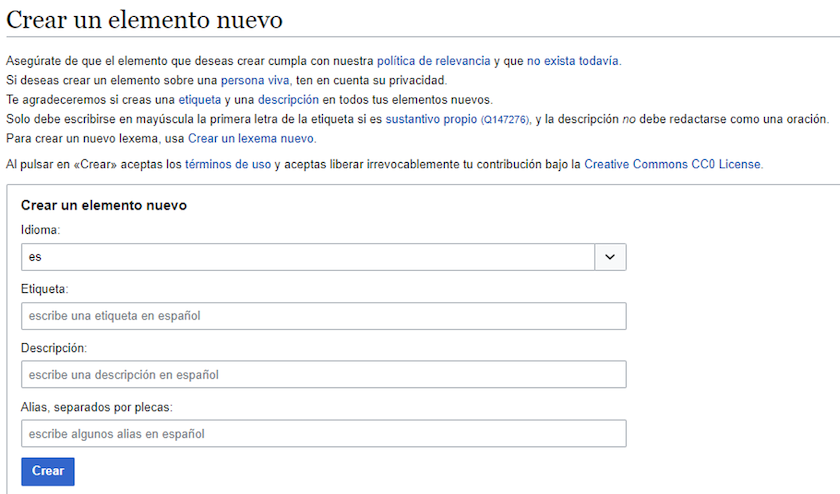The height and width of the screenshot is (494, 840).
Task: Click the 'Alias, separados por plecas:' label
Action: pyautogui.click(x=97, y=407)
